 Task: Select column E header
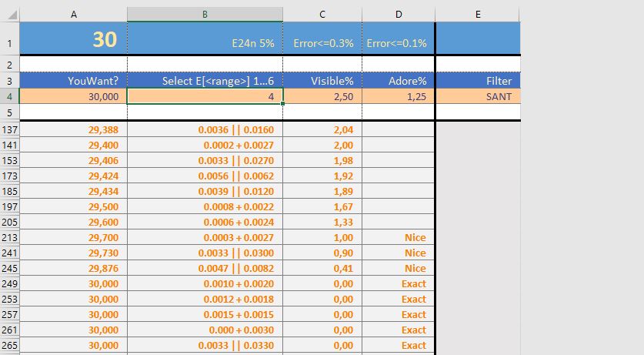[478, 15]
